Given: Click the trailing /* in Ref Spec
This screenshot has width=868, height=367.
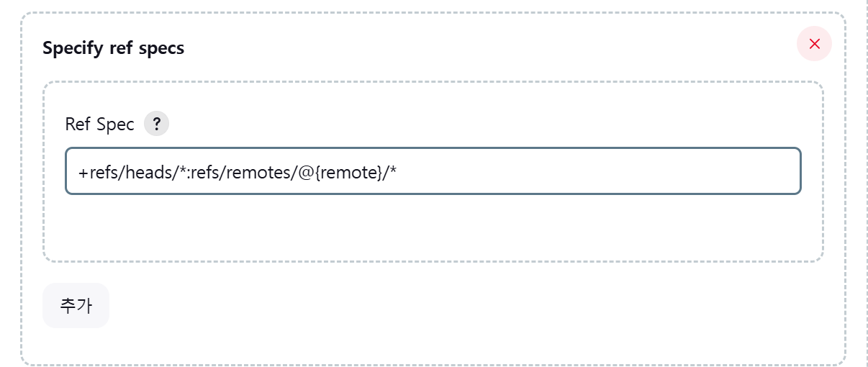Looking at the screenshot, I should (389, 172).
